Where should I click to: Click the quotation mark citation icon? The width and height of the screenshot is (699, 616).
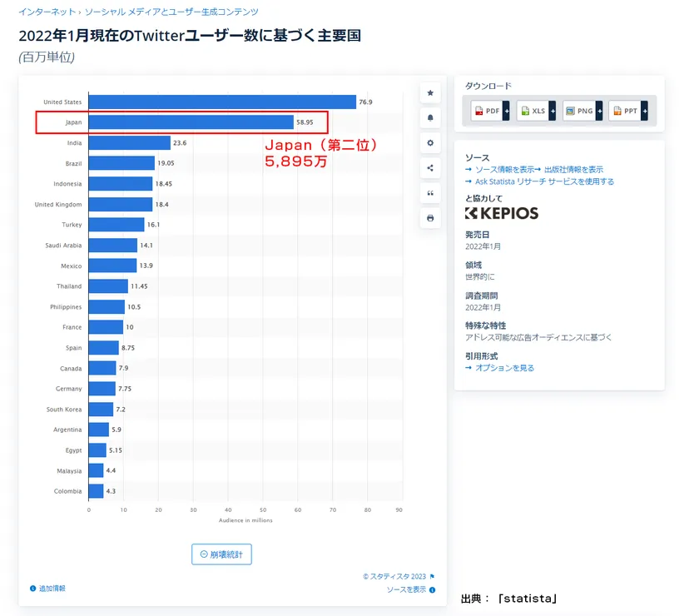pyautogui.click(x=430, y=193)
